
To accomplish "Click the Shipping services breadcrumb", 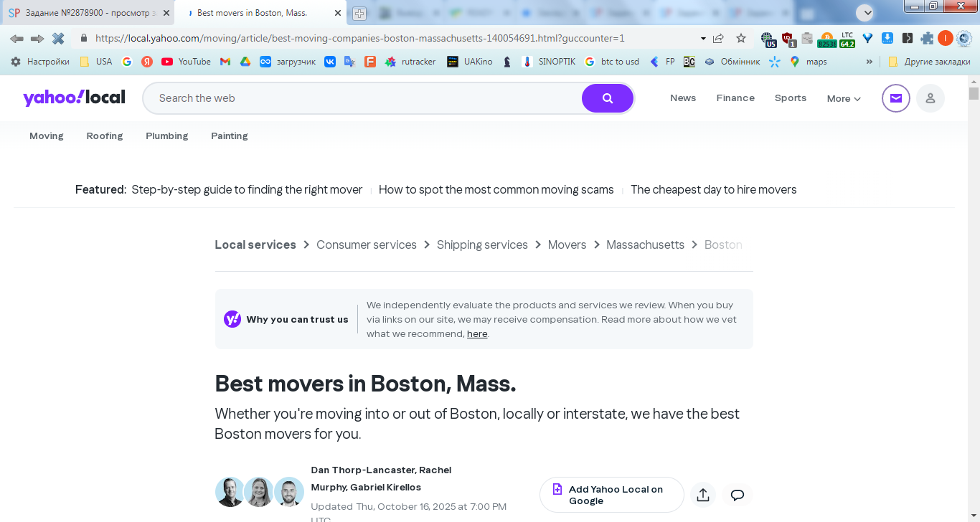I will point(482,245).
